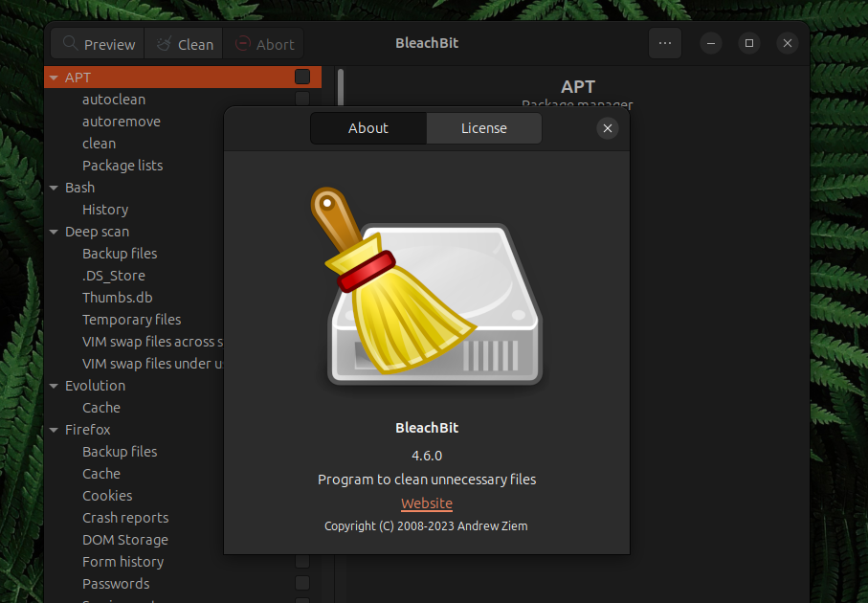Open the Website link
Image resolution: width=868 pixels, height=603 pixels.
point(427,503)
